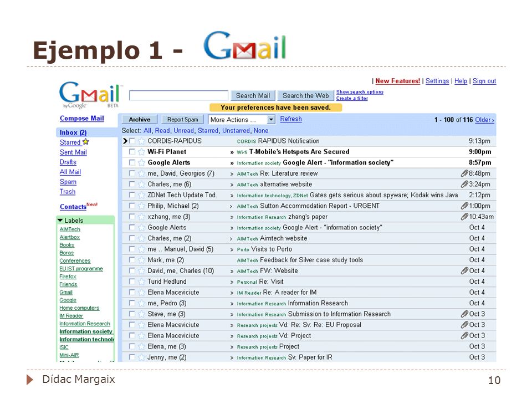Click the Search Mail button
The image size is (532, 399).
[253, 96]
